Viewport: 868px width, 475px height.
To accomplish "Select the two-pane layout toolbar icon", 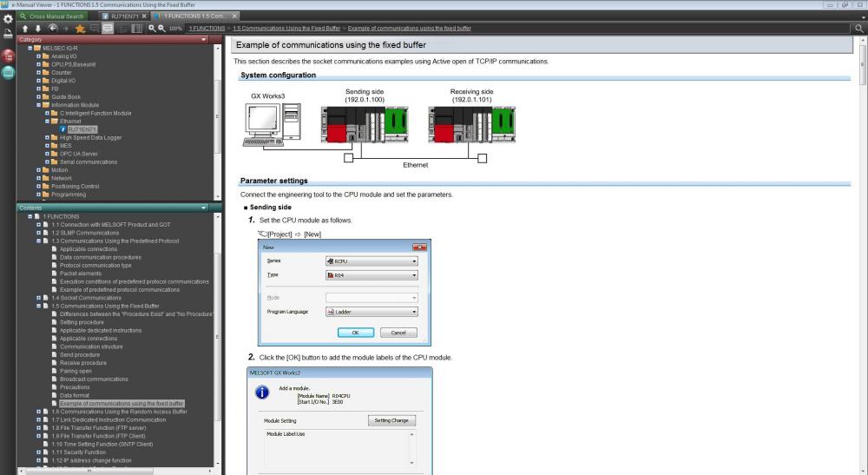I will [x=137, y=29].
